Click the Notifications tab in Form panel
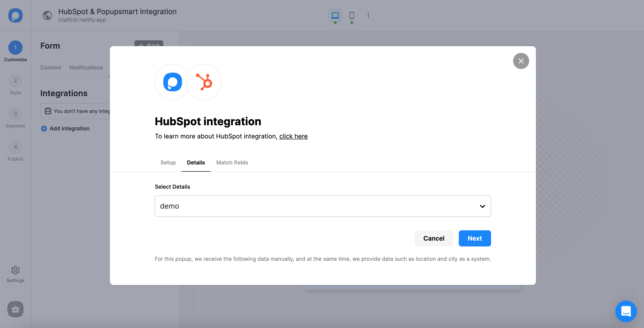 86,67
